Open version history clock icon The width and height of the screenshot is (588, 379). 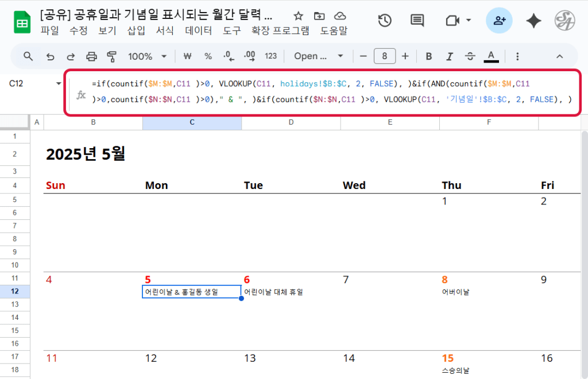tap(384, 21)
